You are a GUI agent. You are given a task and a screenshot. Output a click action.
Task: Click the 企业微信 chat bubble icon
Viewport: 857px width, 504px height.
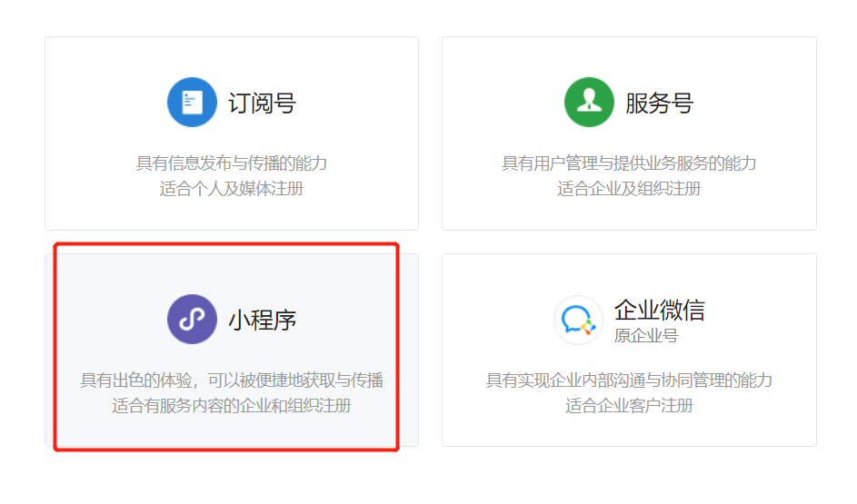coord(578,320)
